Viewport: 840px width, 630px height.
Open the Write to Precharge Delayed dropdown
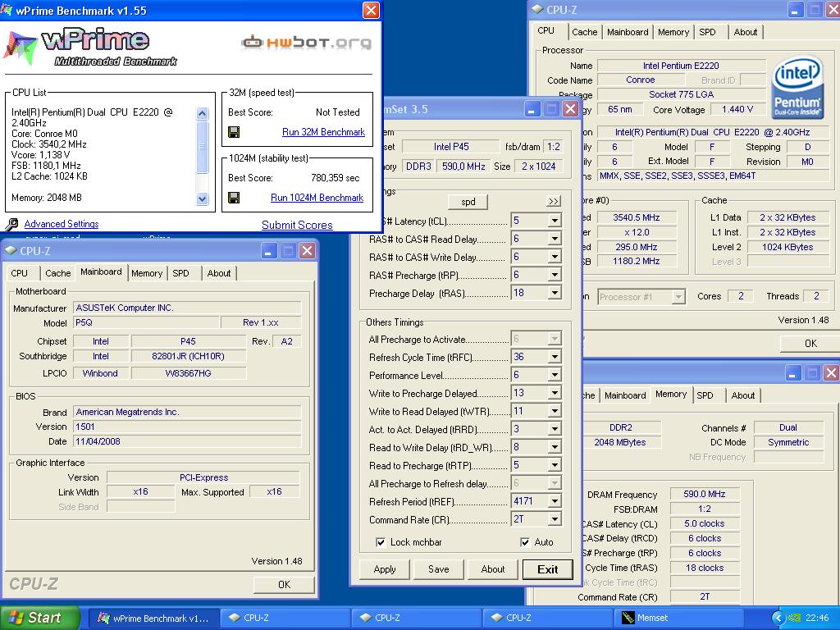coord(555,393)
